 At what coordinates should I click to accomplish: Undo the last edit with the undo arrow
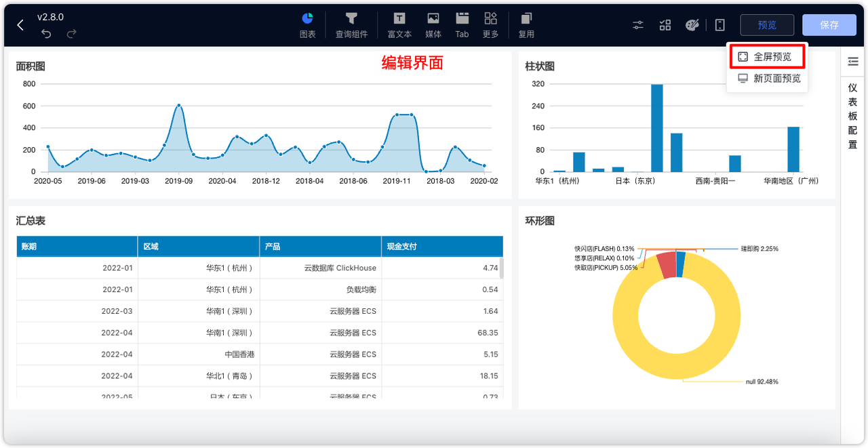46,33
